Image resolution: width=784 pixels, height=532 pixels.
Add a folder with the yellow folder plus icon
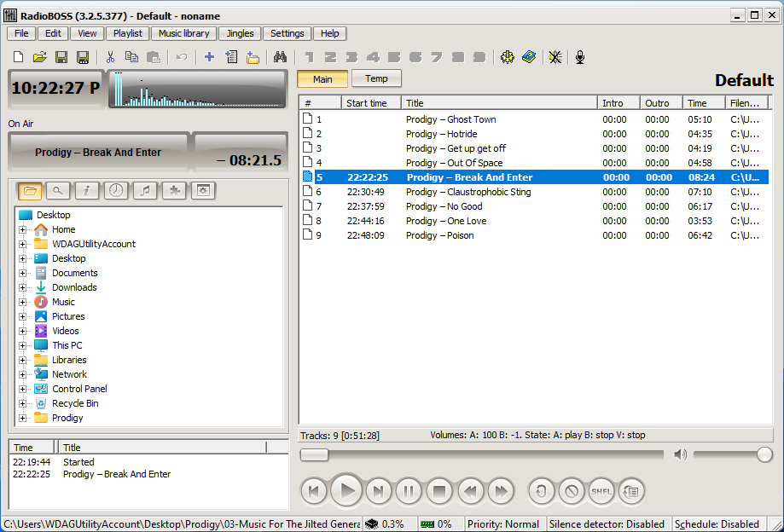pyautogui.click(x=253, y=57)
